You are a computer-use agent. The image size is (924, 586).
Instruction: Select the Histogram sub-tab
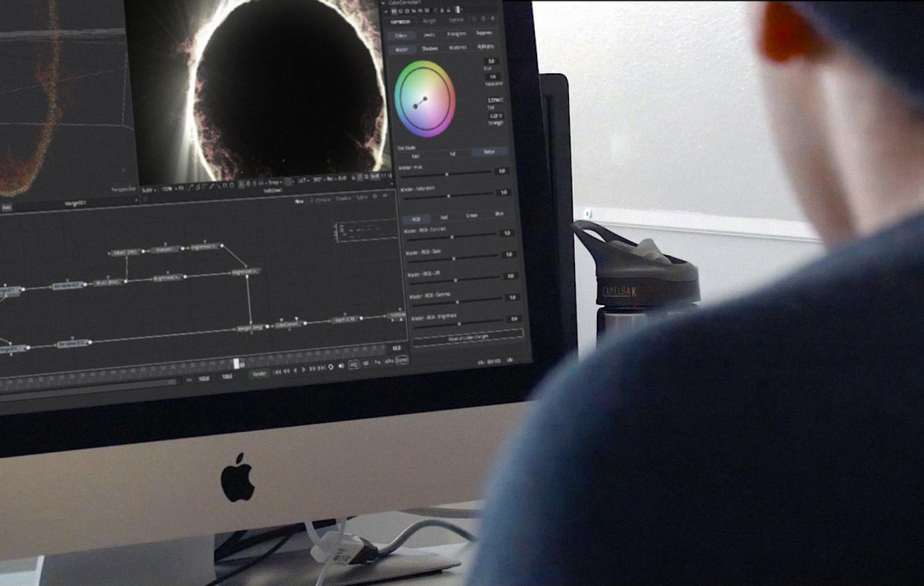457,33
